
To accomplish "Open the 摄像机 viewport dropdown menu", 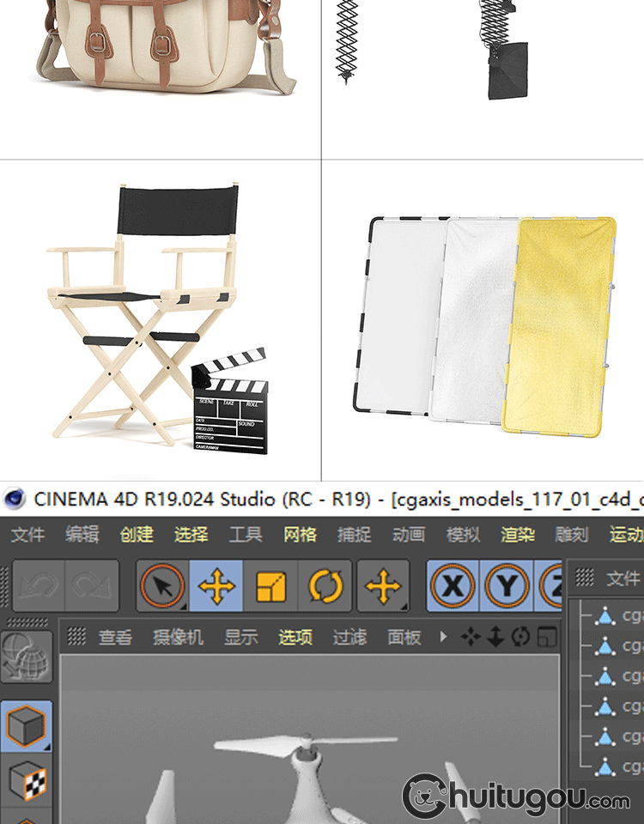I will click(x=178, y=637).
